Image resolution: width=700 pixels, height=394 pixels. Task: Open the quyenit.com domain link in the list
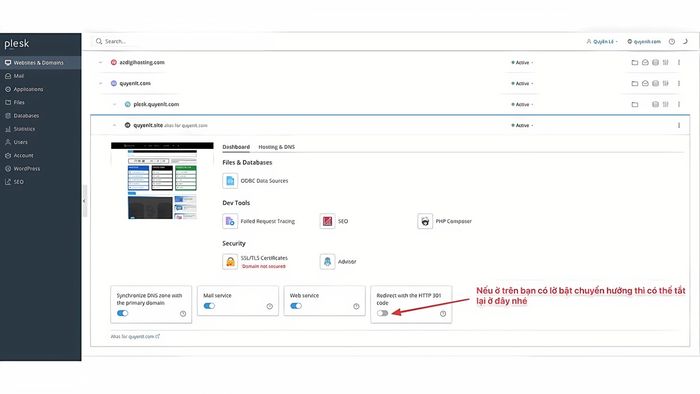[135, 83]
